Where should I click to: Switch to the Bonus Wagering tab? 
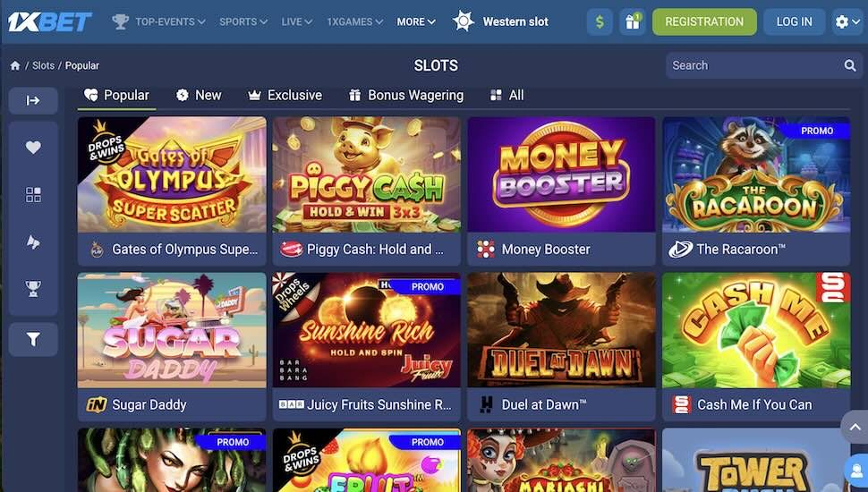tap(406, 95)
